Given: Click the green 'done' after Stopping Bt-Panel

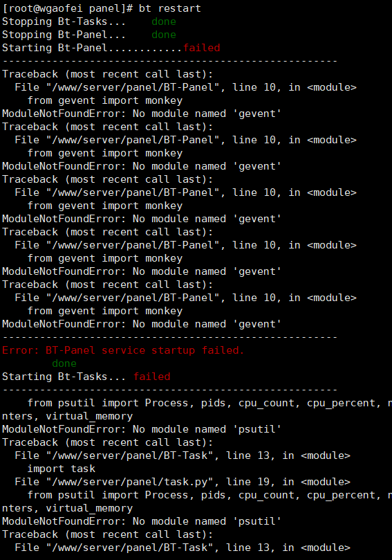Looking at the screenshot, I should [164, 35].
